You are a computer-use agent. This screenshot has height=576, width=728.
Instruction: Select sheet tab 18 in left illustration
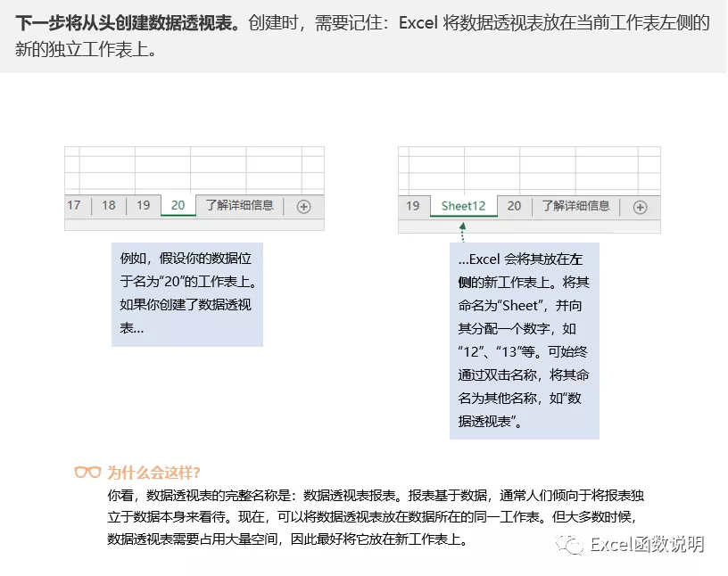(x=109, y=205)
